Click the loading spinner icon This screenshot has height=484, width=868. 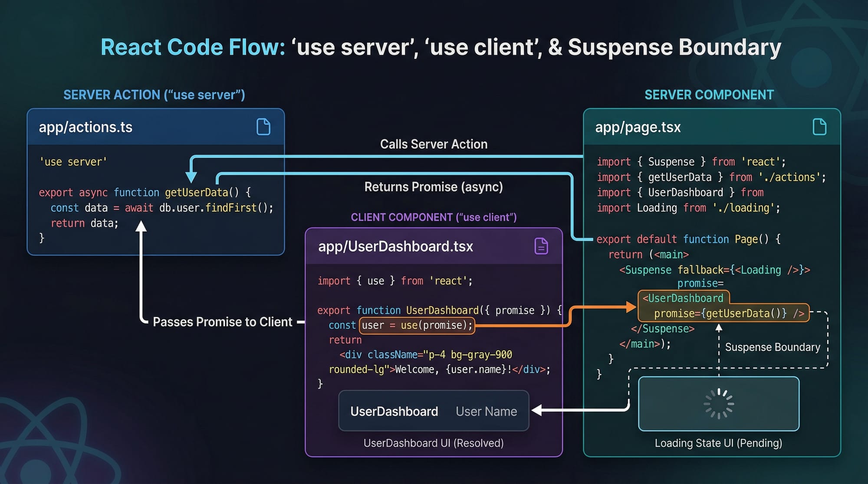tap(718, 404)
